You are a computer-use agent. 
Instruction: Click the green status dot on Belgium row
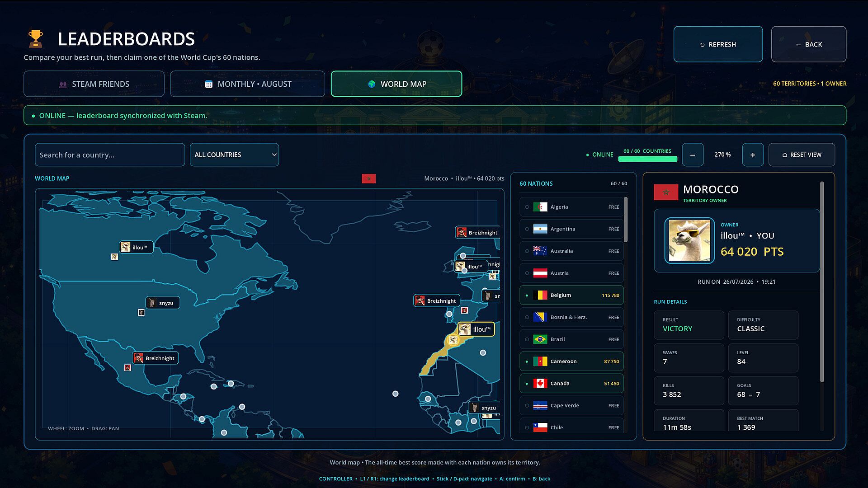(x=527, y=296)
